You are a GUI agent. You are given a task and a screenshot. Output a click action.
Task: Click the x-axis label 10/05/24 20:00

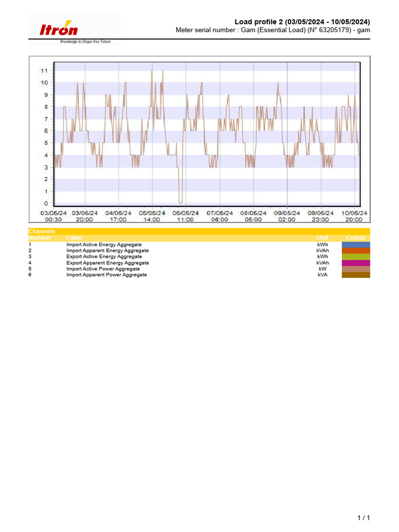point(354,216)
